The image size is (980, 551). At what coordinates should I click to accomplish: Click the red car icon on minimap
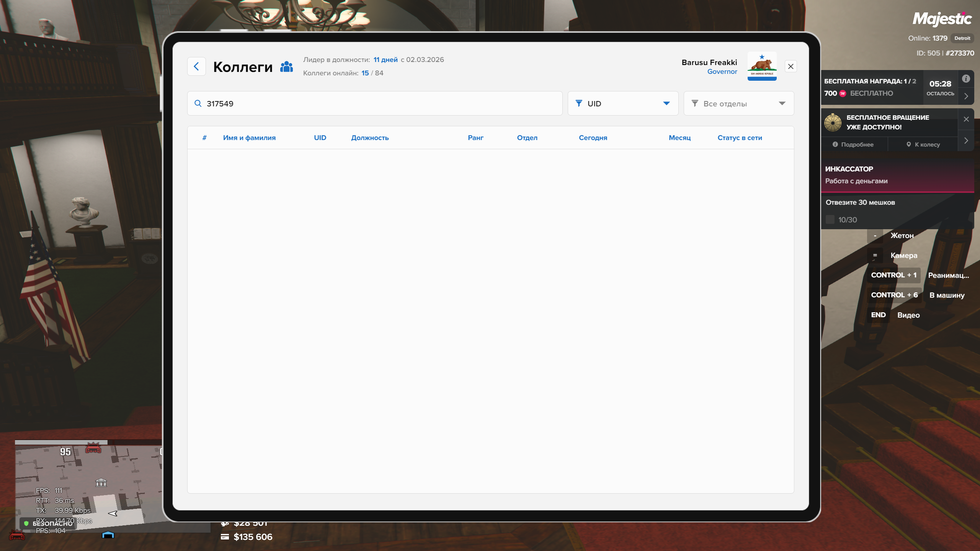[93, 448]
